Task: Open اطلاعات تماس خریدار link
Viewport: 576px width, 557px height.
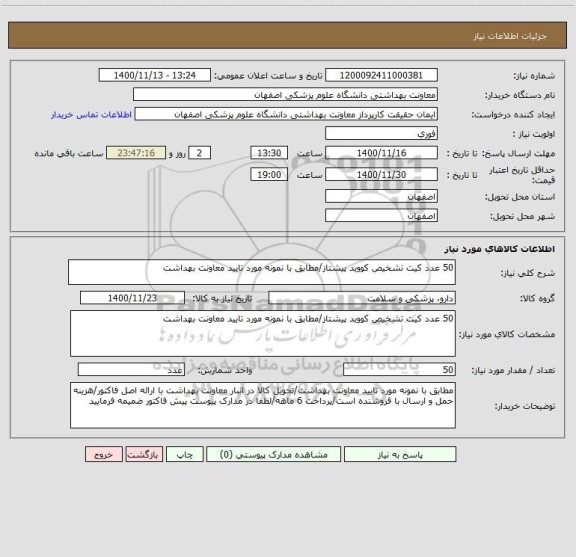Action: point(91,115)
